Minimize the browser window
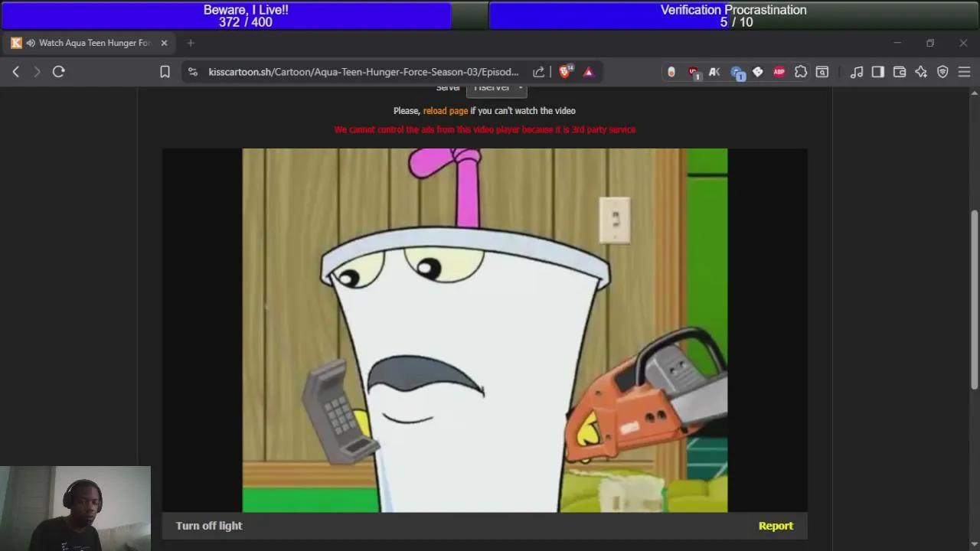 click(897, 43)
